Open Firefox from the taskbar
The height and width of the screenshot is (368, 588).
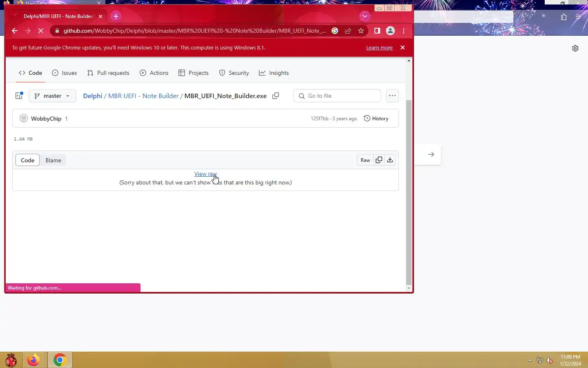click(x=33, y=360)
